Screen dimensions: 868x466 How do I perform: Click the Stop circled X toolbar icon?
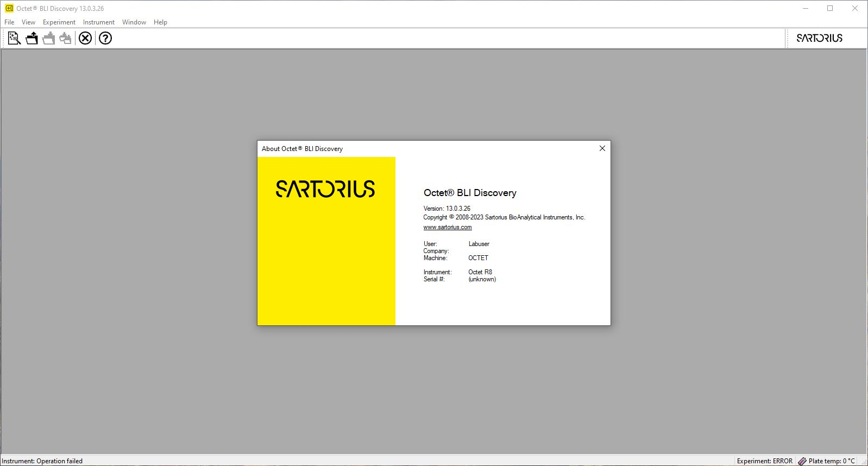pyautogui.click(x=85, y=38)
